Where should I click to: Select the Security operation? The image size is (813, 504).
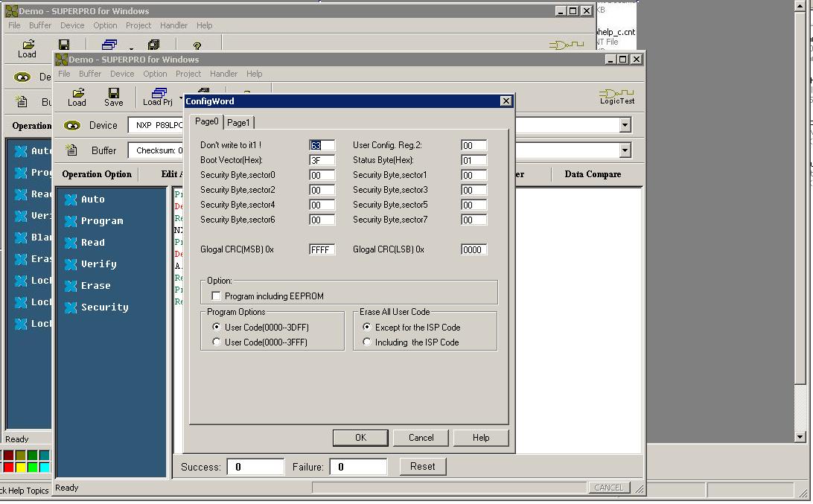[x=104, y=307]
